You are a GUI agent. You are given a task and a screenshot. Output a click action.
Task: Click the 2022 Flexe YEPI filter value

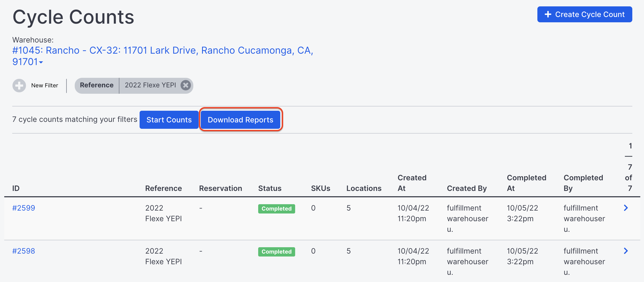click(150, 85)
